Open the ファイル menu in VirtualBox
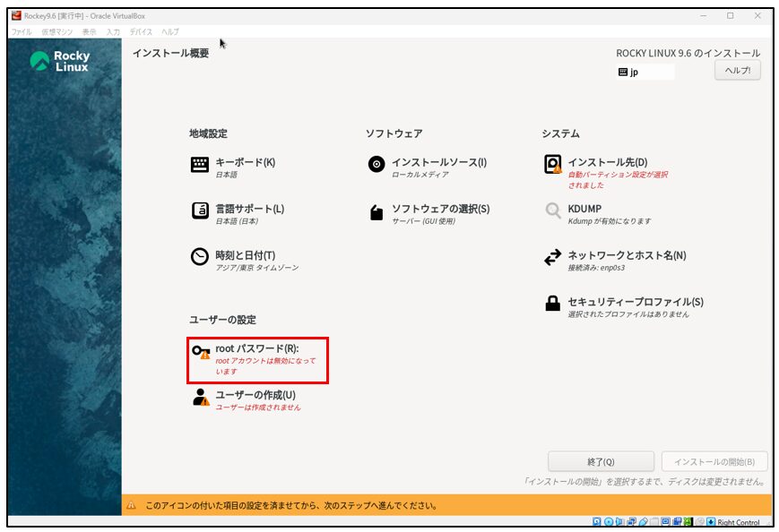 coord(21,31)
